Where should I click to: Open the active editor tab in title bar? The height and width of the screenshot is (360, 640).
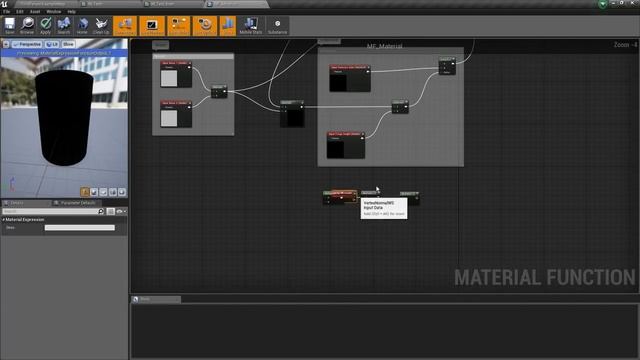coord(237,4)
